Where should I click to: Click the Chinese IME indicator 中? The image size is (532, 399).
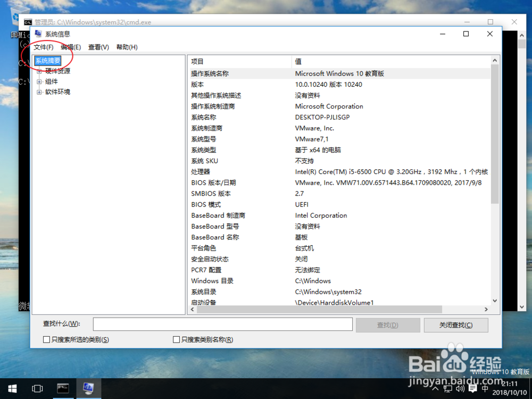[485, 389]
